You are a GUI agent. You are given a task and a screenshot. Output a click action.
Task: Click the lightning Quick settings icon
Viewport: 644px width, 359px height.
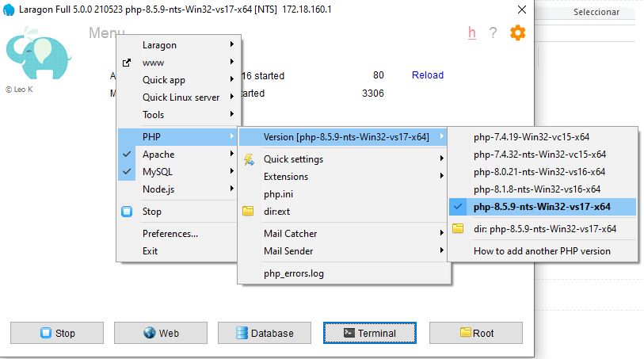[249, 159]
